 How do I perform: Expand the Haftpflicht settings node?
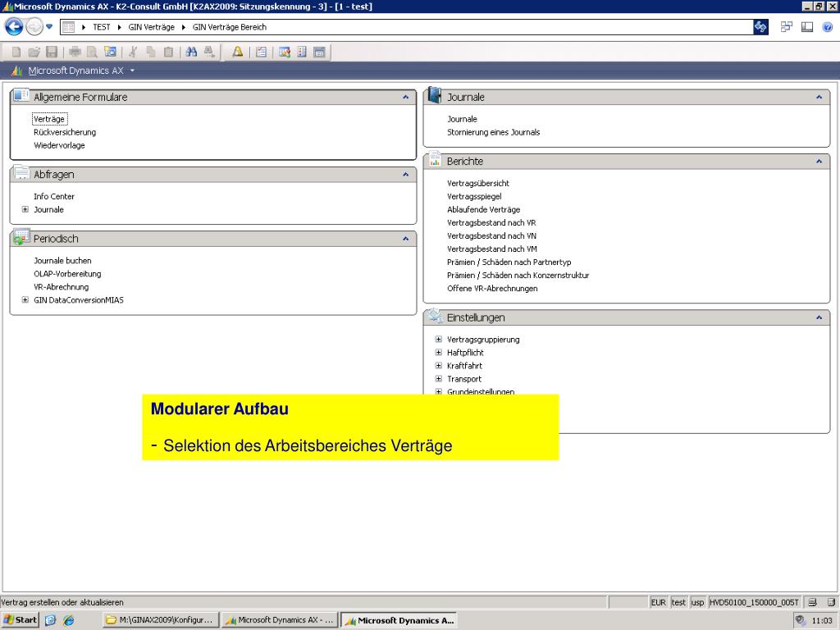[x=439, y=353]
